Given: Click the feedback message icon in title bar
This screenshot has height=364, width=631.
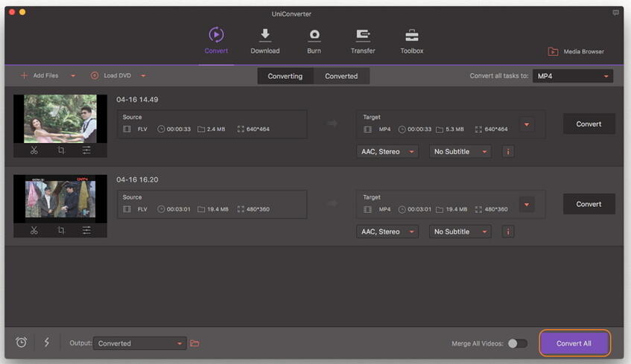Looking at the screenshot, I should click(x=615, y=13).
